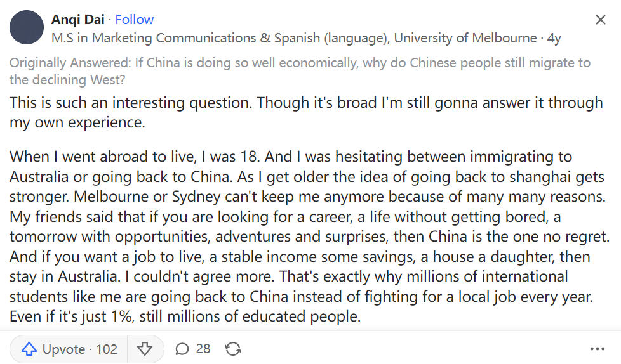Click the upvote arrow icon

(x=29, y=349)
